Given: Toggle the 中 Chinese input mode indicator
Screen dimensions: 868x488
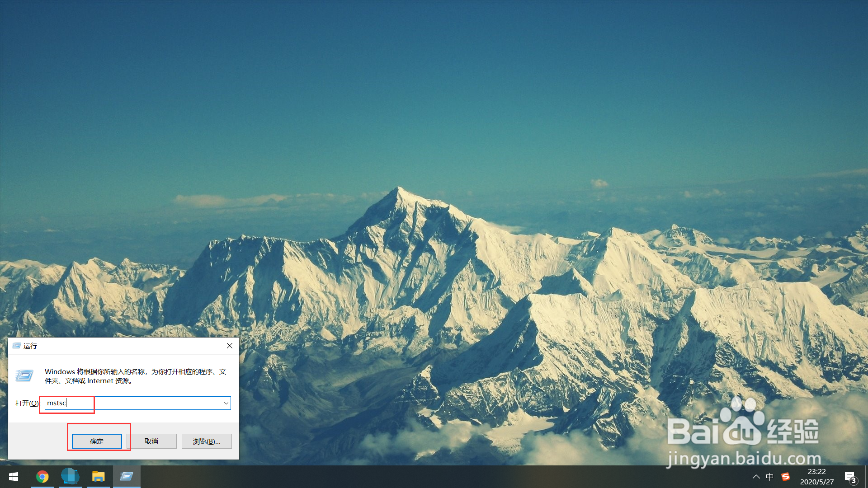Looking at the screenshot, I should click(x=770, y=477).
